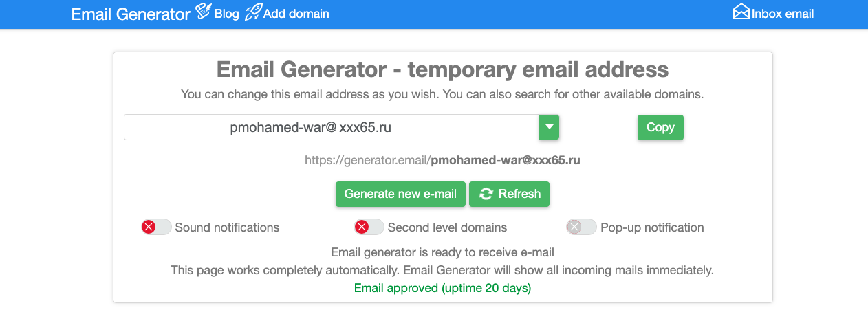Viewport: 868px width, 312px height.
Task: Open the green domain dropdown arrow
Action: 549,127
